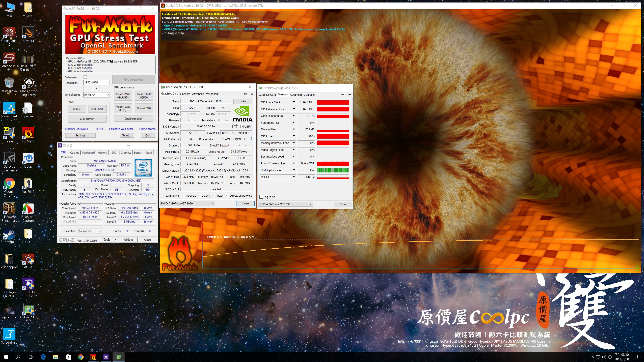Open CPUID CPU-Z desktop icon

coord(28,288)
